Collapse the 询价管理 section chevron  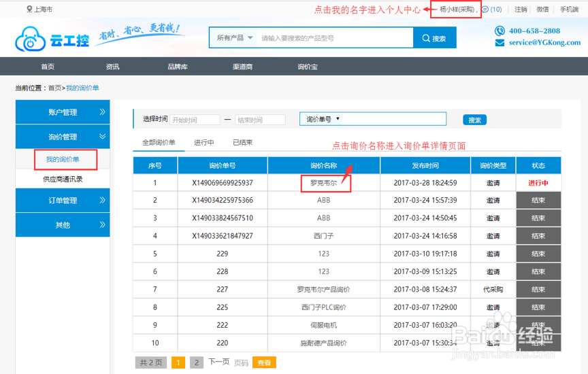pyautogui.click(x=102, y=137)
